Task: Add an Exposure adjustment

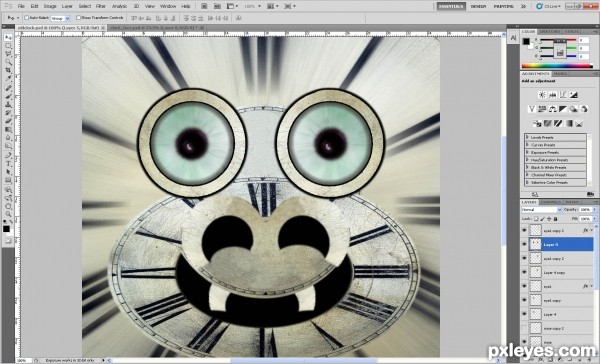Action: tap(573, 95)
